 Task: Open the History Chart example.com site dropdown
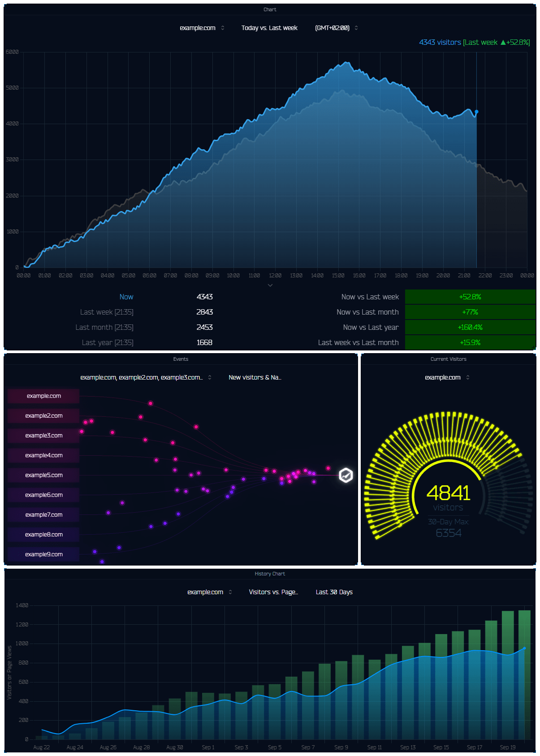[209, 592]
